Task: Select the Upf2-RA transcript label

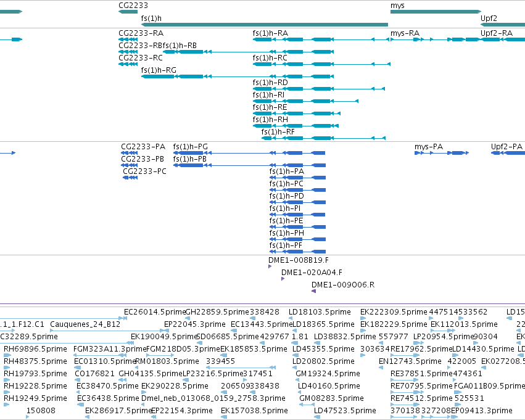Action: click(x=496, y=33)
